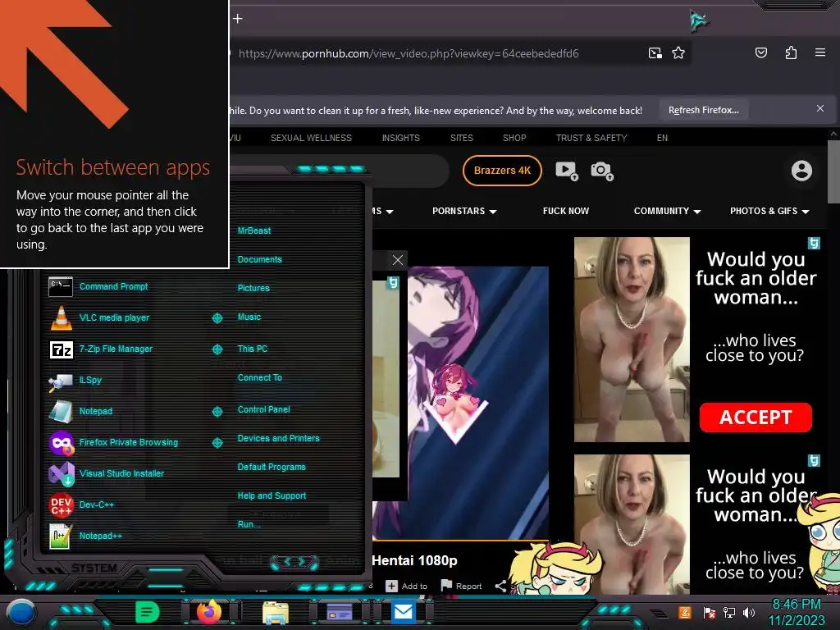
Task: Open Notepad from the start menu
Action: [x=80, y=412]
